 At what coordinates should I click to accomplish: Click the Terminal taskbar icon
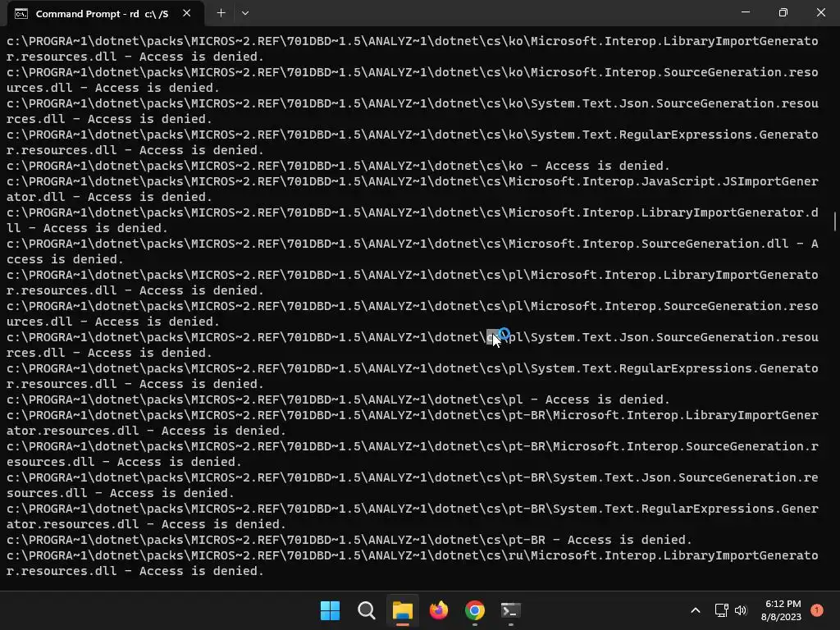[x=510, y=610]
